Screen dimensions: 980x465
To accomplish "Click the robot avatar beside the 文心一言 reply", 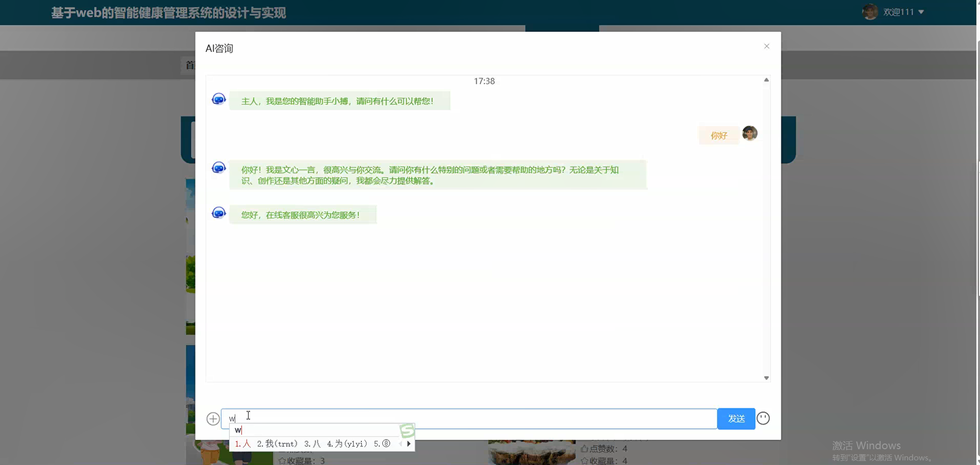I will click(x=218, y=167).
